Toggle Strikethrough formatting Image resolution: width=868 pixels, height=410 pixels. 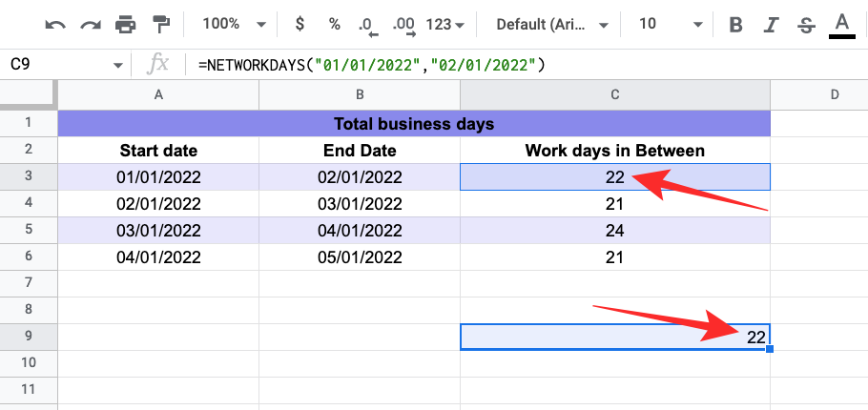(805, 24)
